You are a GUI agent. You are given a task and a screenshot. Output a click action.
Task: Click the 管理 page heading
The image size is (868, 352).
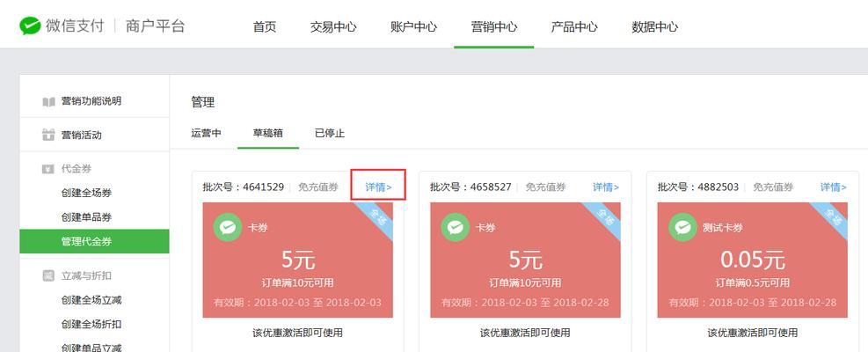pos(202,102)
